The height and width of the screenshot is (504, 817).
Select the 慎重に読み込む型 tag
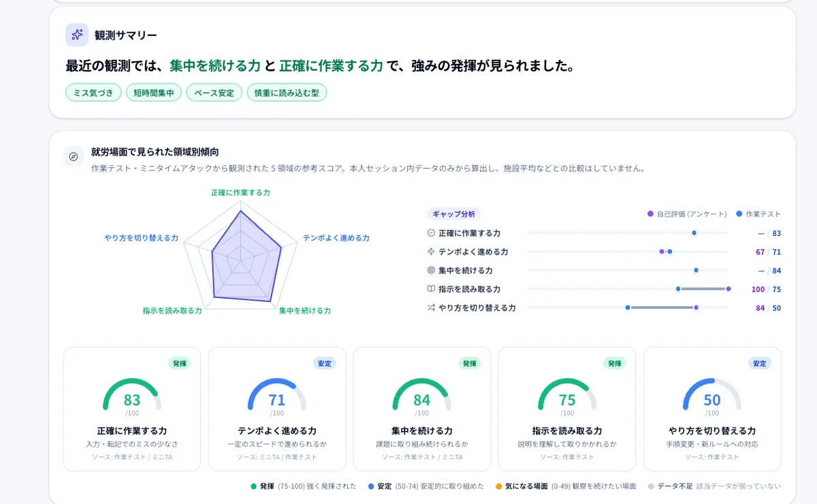tap(287, 93)
